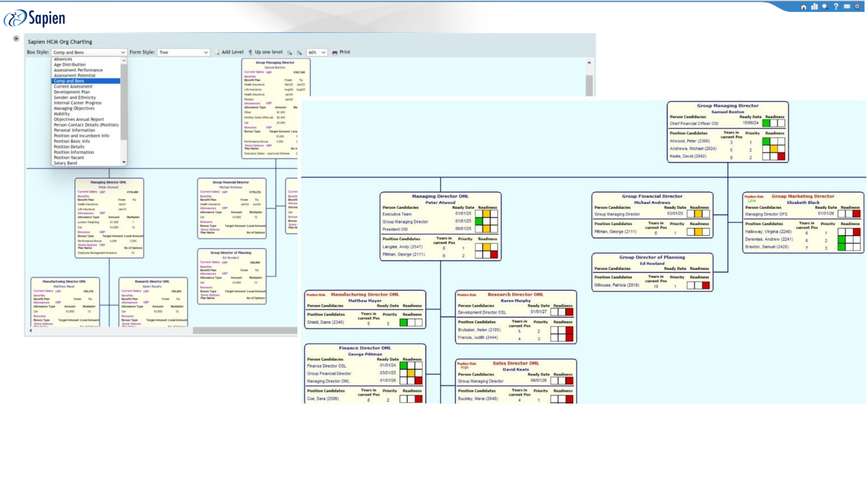
Task: Click the Sapien logo
Action: (x=34, y=18)
